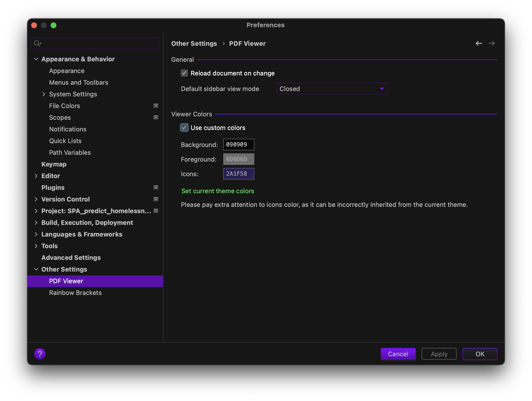Collapse Appearance & Behavior section
Image resolution: width=532 pixels, height=401 pixels.
[x=36, y=59]
